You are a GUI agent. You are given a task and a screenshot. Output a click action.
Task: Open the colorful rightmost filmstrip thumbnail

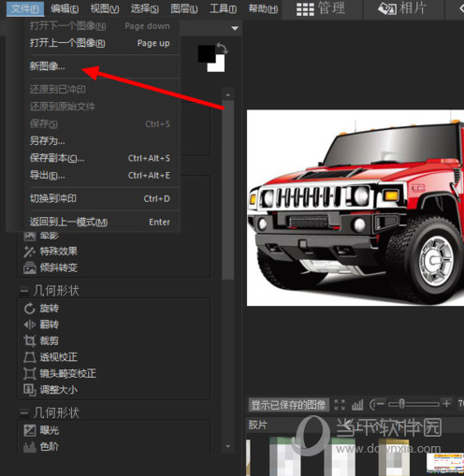click(445, 463)
